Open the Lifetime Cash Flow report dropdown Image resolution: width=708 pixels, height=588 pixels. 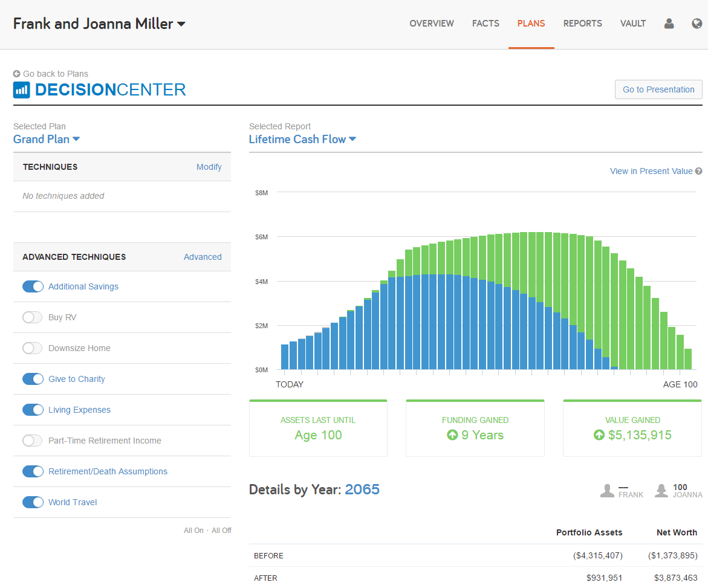point(302,139)
